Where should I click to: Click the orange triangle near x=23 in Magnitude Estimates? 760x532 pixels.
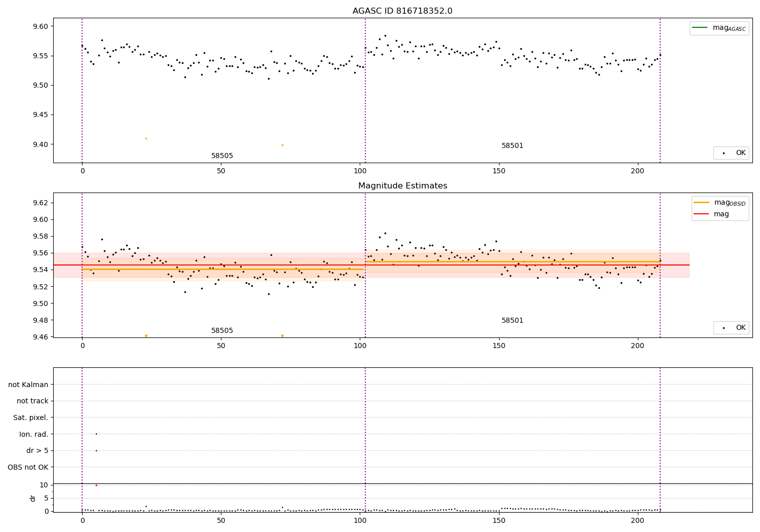[x=146, y=336]
